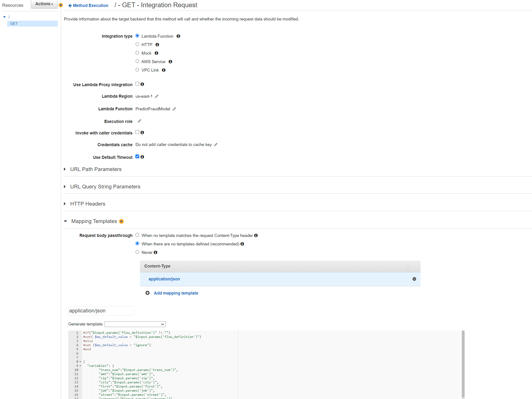Open the Generate template dropdown
Image resolution: width=532 pixels, height=399 pixels.
(135, 324)
